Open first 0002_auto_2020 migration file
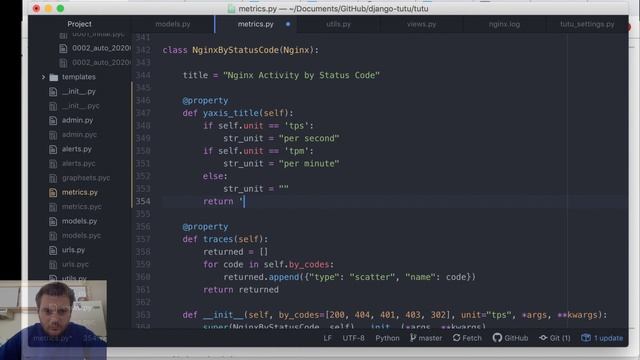This screenshot has width=640, height=360. pos(101,48)
